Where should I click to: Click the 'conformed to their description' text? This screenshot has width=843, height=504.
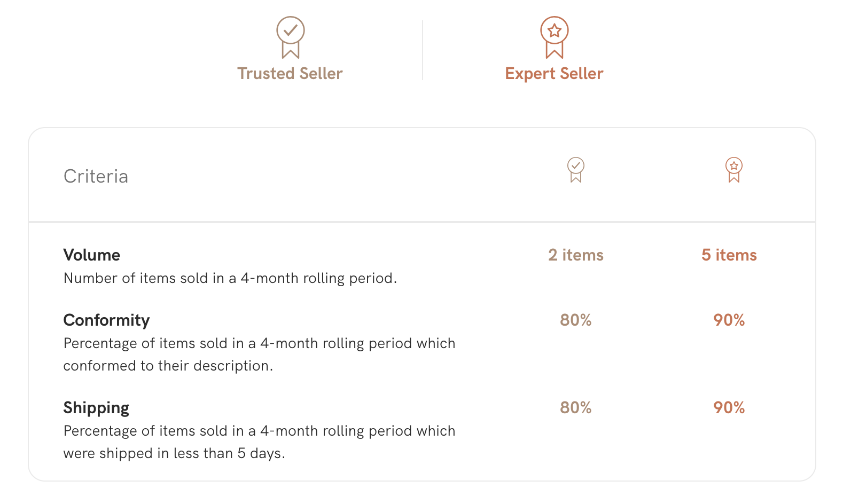point(168,366)
